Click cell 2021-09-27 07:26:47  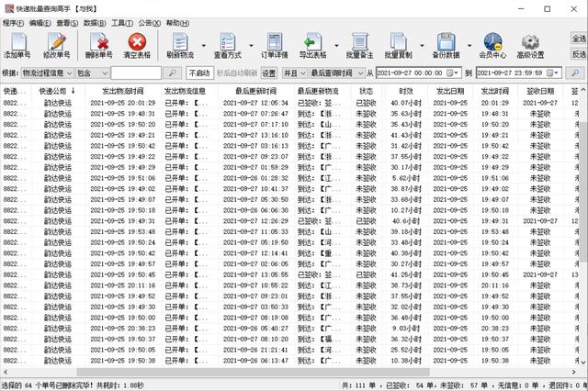[x=255, y=114]
